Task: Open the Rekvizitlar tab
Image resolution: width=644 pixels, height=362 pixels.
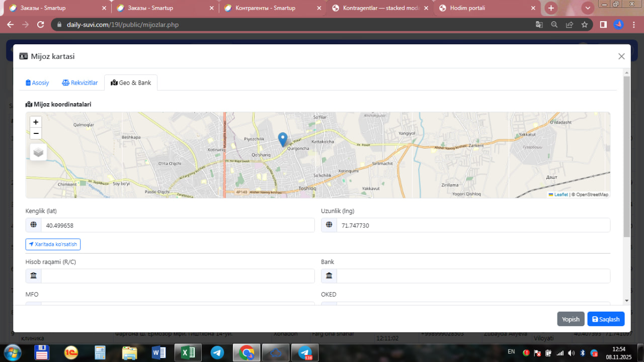Action: coord(80,83)
